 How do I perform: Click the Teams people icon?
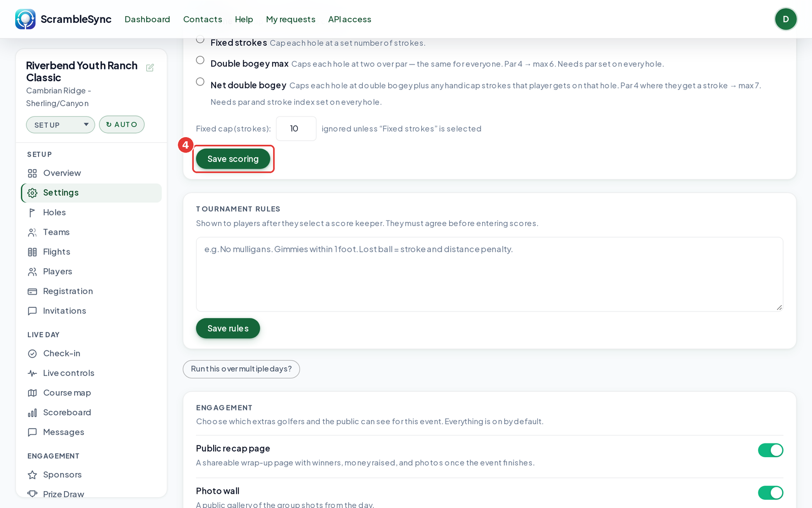32,233
